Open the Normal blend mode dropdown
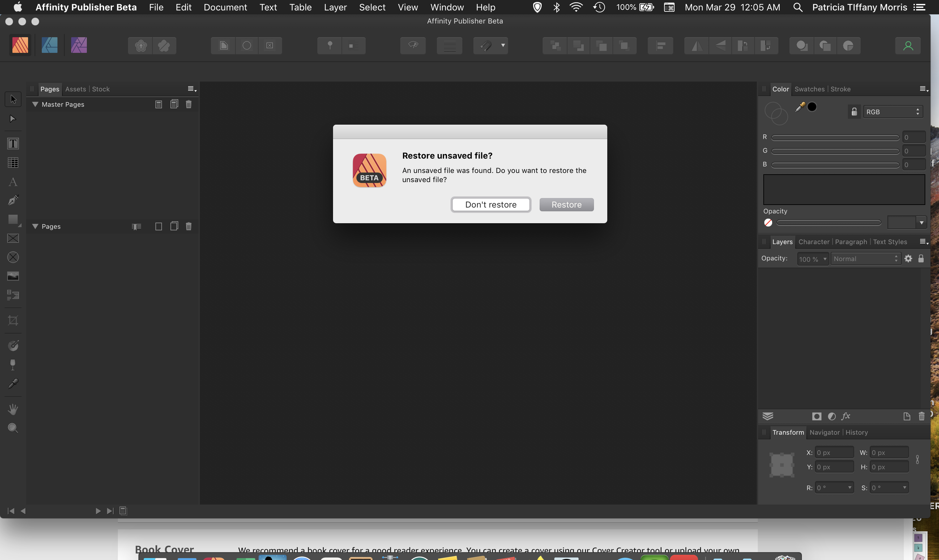 866,259
